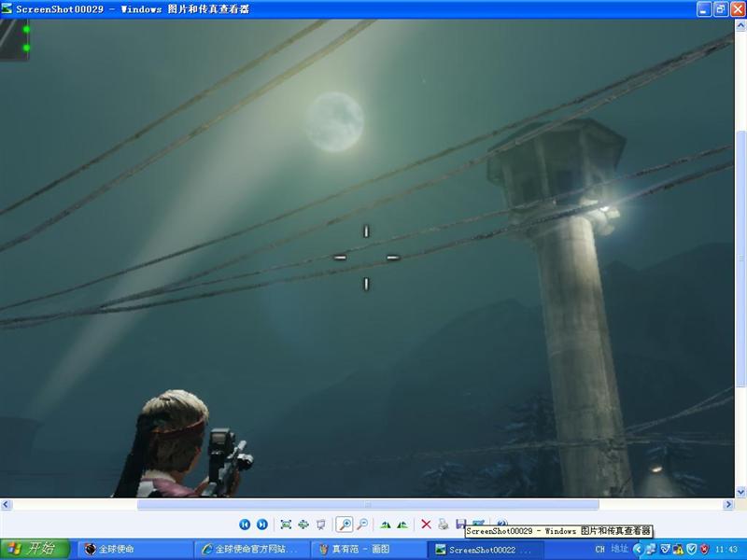
Task: Click the 地址 address toolbar label
Action: coord(620,549)
